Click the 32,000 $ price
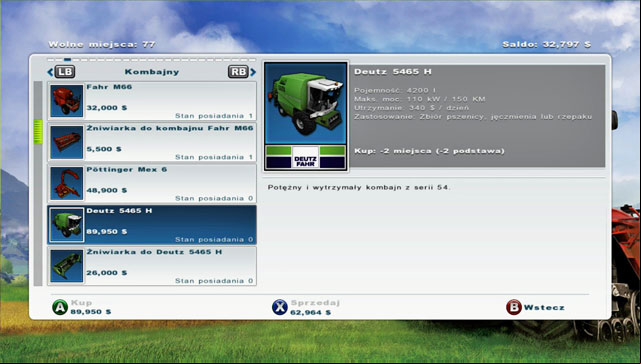 pyautogui.click(x=107, y=108)
